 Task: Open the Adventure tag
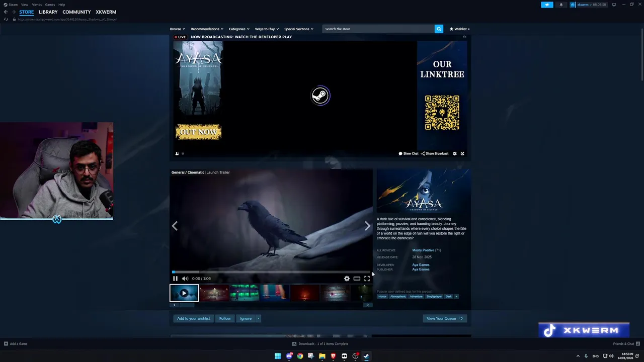[x=416, y=297]
